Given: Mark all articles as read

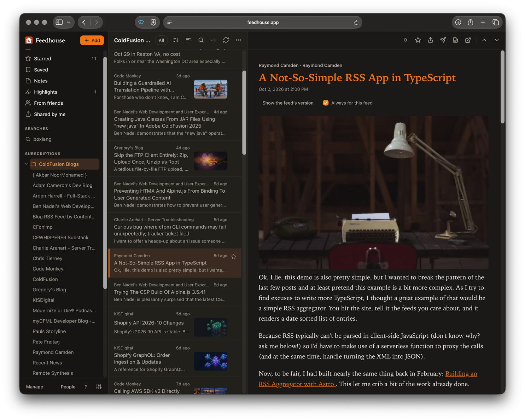Looking at the screenshot, I should (x=213, y=40).
